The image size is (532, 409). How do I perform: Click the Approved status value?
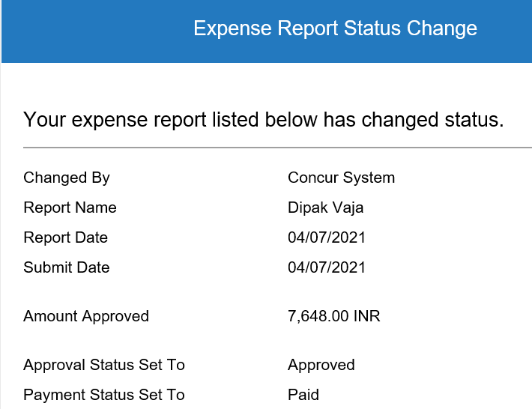[321, 366]
